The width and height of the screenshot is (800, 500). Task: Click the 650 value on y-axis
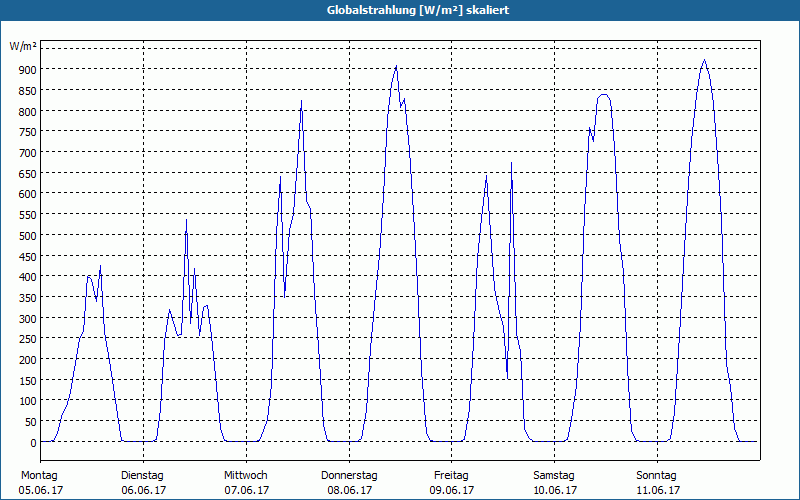coord(28,173)
